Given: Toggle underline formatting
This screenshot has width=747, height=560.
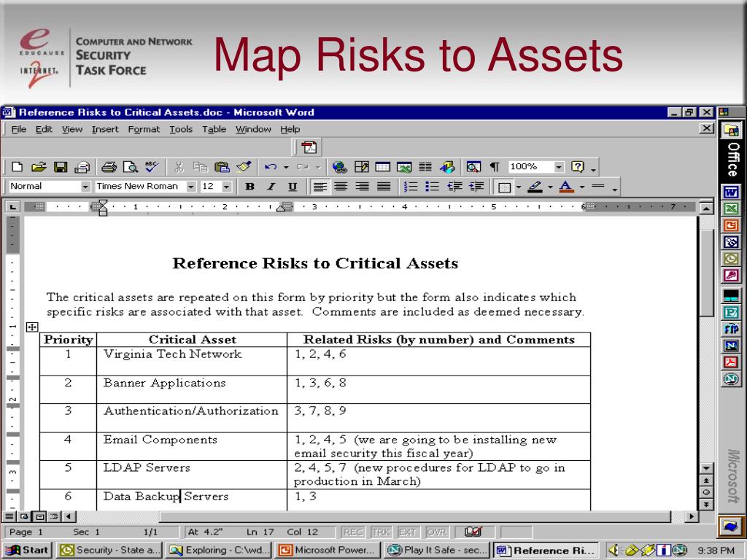Looking at the screenshot, I should coord(293,187).
